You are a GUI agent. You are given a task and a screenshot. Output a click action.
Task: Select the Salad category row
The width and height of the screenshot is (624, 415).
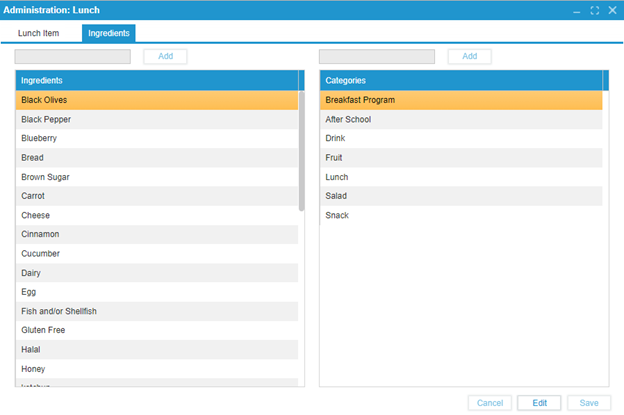tap(461, 196)
